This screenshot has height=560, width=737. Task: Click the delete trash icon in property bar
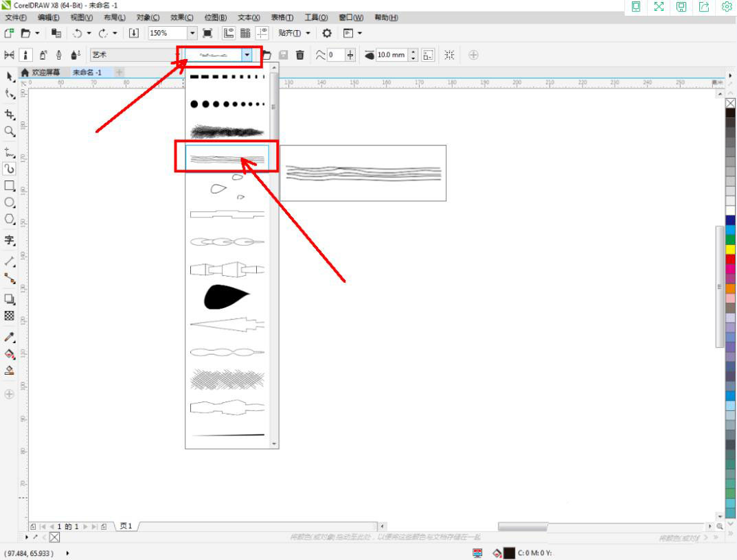300,55
